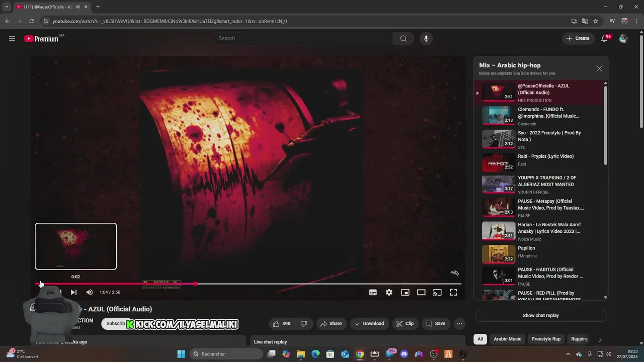
Task: Show more filter chips arrow
Action: (x=600, y=339)
